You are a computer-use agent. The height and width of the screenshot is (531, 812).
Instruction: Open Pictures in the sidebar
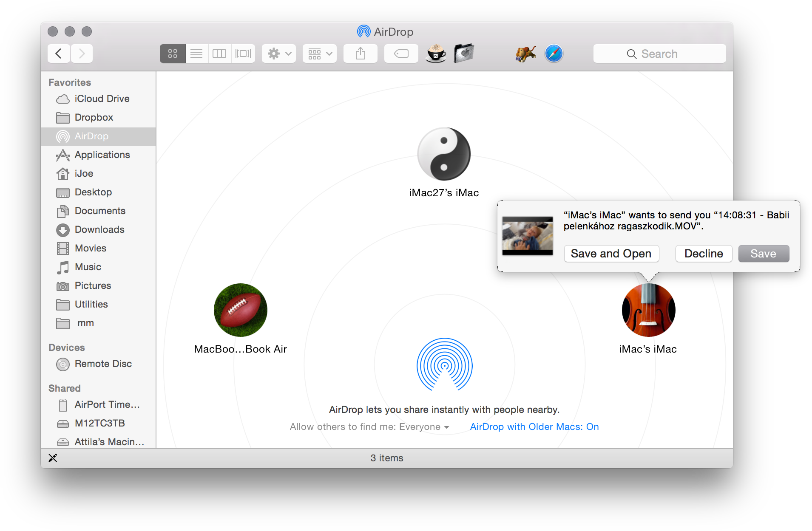tap(98, 285)
